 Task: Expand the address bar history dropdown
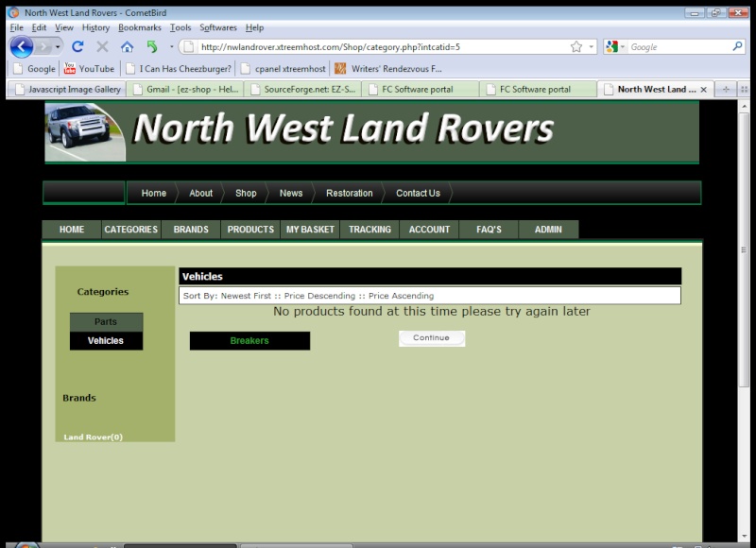pyautogui.click(x=592, y=46)
